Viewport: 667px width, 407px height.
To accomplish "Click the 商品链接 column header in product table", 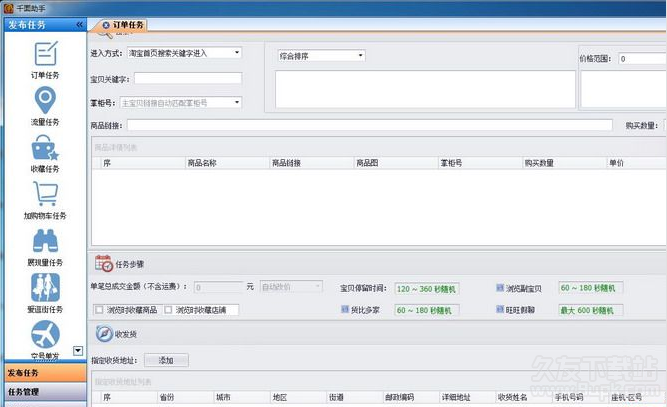I will 312,163.
